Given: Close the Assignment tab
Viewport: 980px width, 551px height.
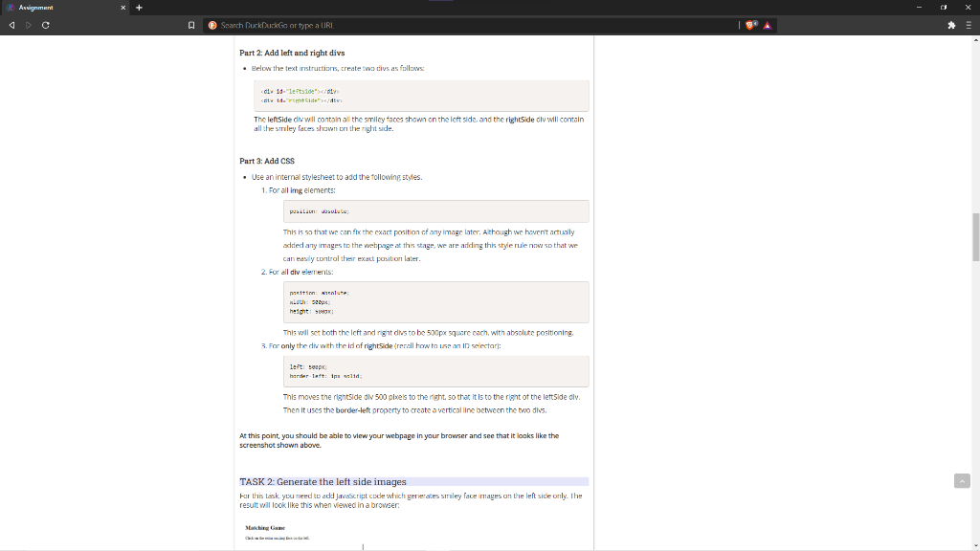Looking at the screenshot, I should pos(122,7).
